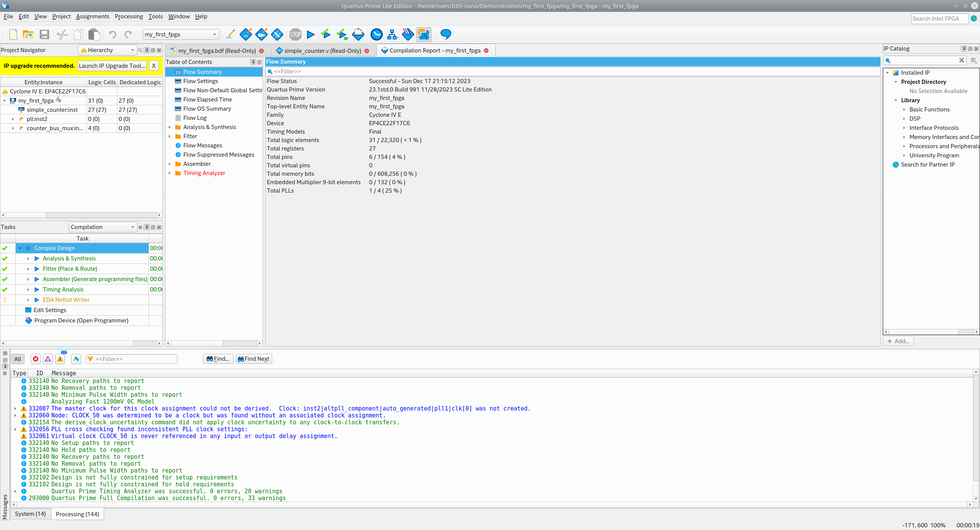Click the Copy icon in toolbar
Viewport: 980px width, 530px height.
(x=78, y=34)
